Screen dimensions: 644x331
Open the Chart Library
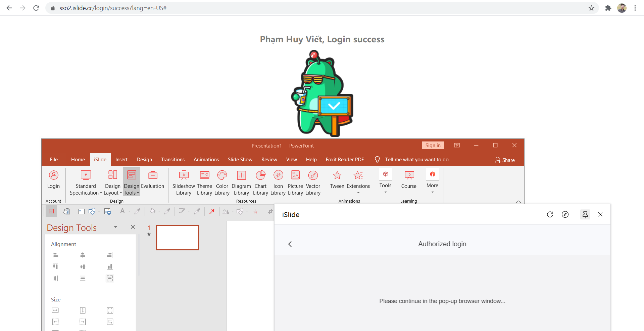(260, 183)
